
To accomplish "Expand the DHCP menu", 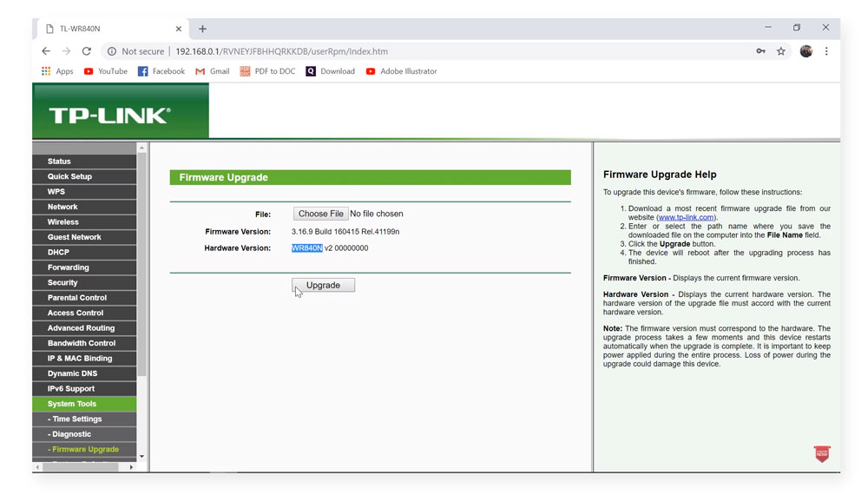I will tap(84, 252).
